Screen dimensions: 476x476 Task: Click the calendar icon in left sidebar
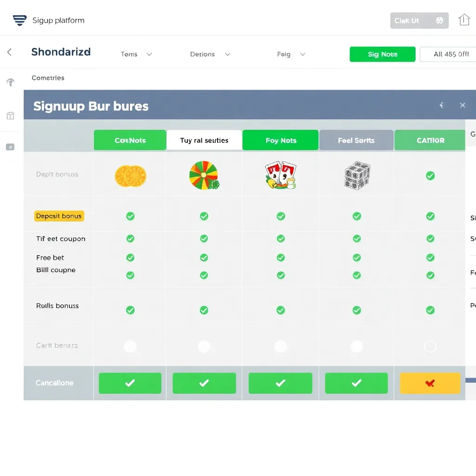10,115
